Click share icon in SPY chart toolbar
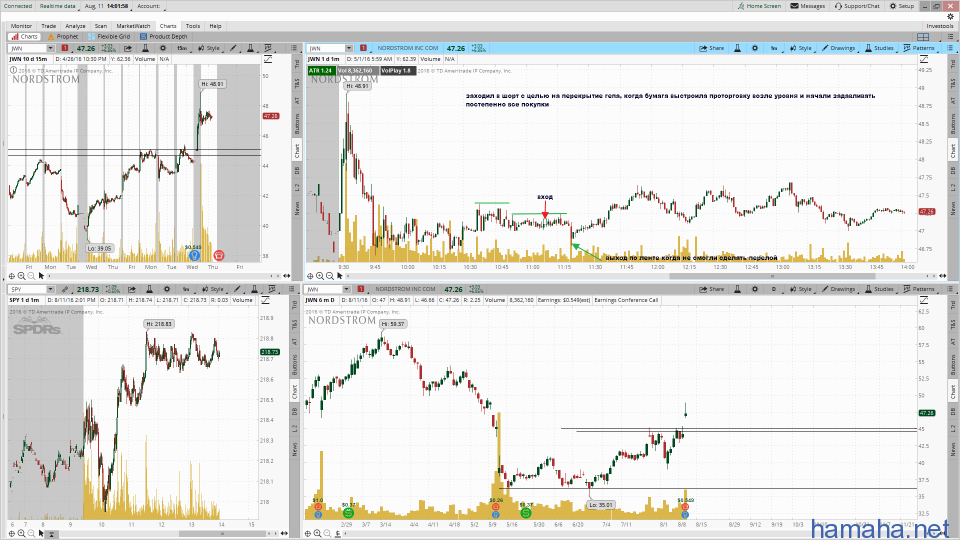Viewport: 960px width, 540px height. click(132, 289)
